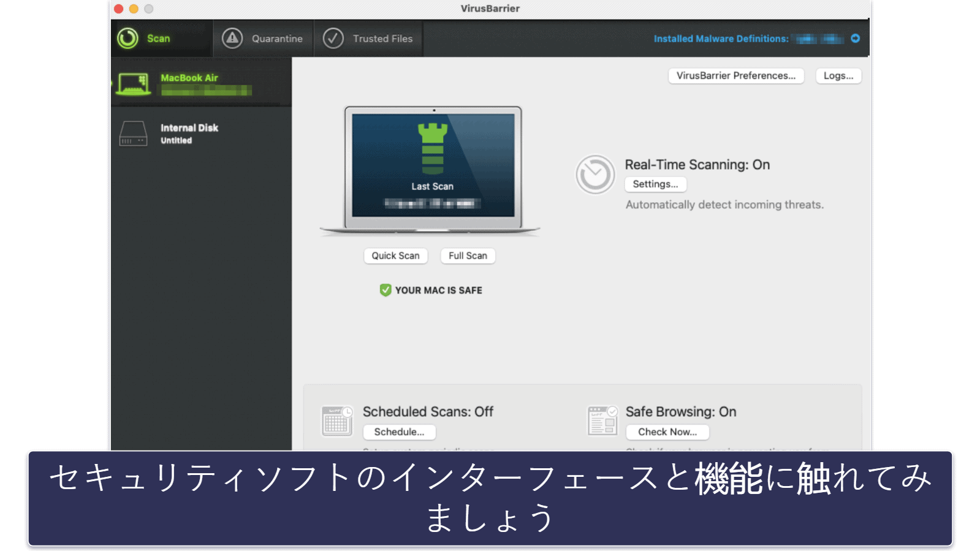Close the VirusBarrier window
Screen dimensions: 980x551
pos(119,9)
